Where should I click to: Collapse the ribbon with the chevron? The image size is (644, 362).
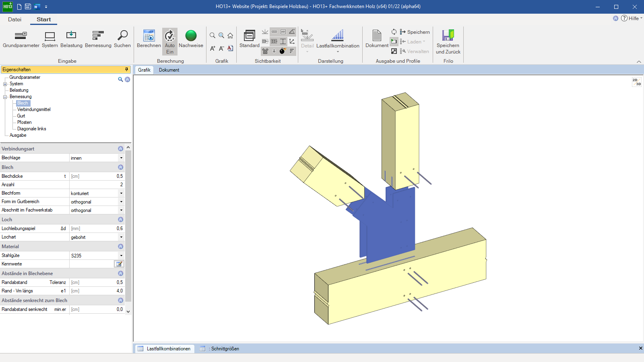[x=639, y=62]
